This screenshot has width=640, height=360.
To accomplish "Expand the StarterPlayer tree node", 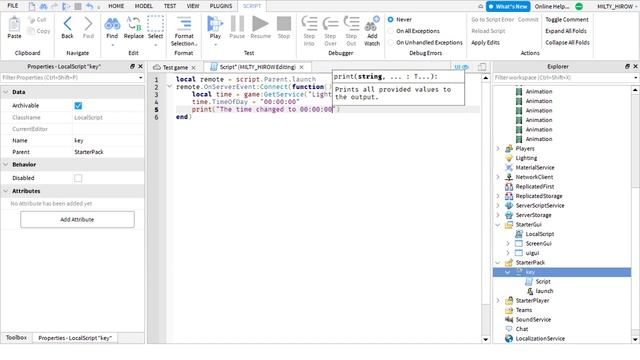I will click(x=498, y=300).
